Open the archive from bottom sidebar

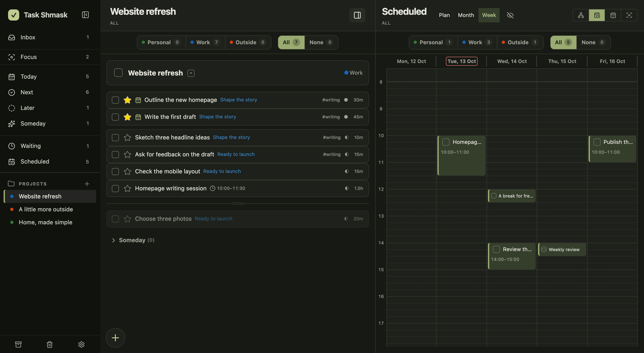coord(18,344)
